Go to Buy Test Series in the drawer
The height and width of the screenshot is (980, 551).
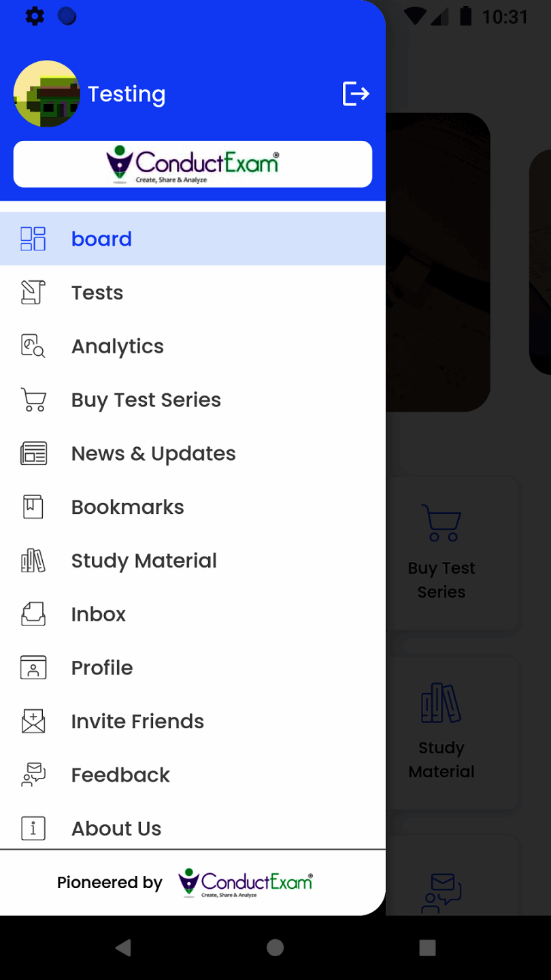click(x=146, y=400)
